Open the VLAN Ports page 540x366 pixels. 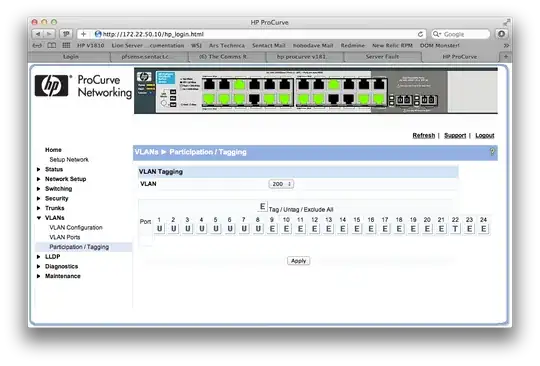pos(64,237)
